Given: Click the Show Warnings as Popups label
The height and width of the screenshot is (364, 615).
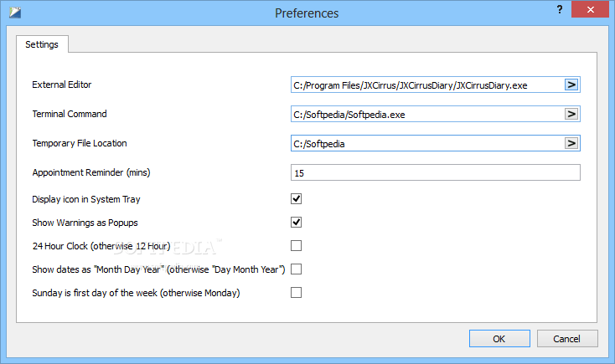Looking at the screenshot, I should [x=85, y=223].
